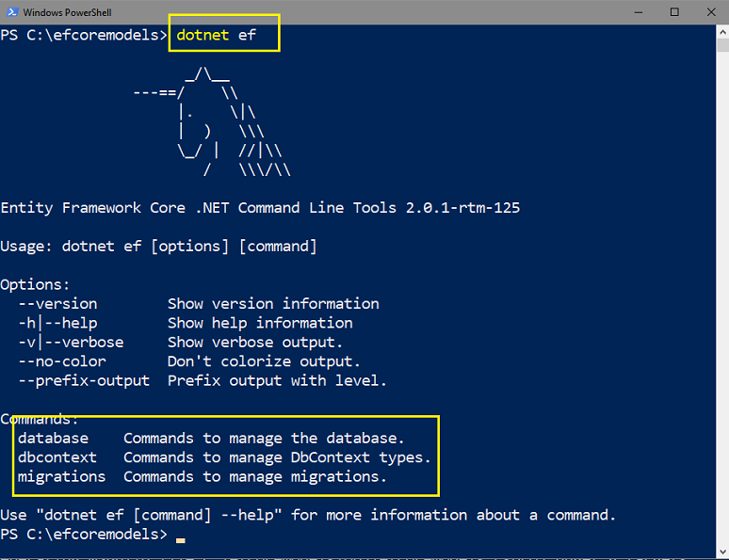Viewport: 729px width, 560px height.
Task: Click the '-v|--verbose' option text
Action: (x=72, y=343)
